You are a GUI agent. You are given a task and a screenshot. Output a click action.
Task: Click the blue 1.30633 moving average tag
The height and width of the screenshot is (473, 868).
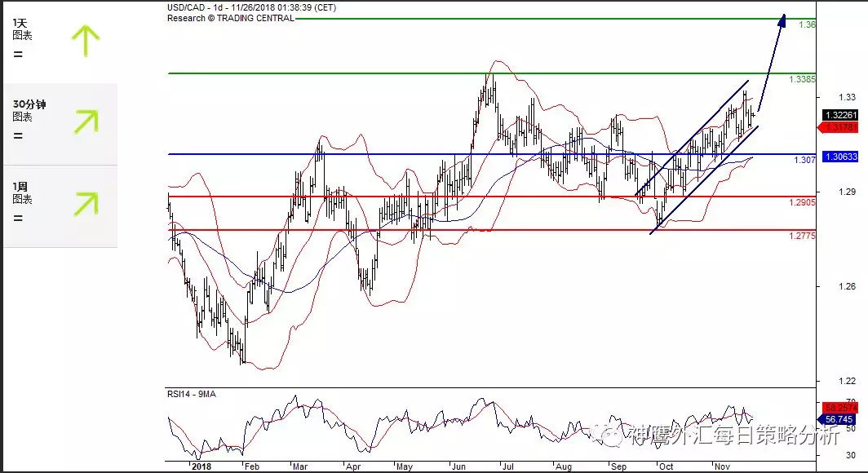pos(840,157)
